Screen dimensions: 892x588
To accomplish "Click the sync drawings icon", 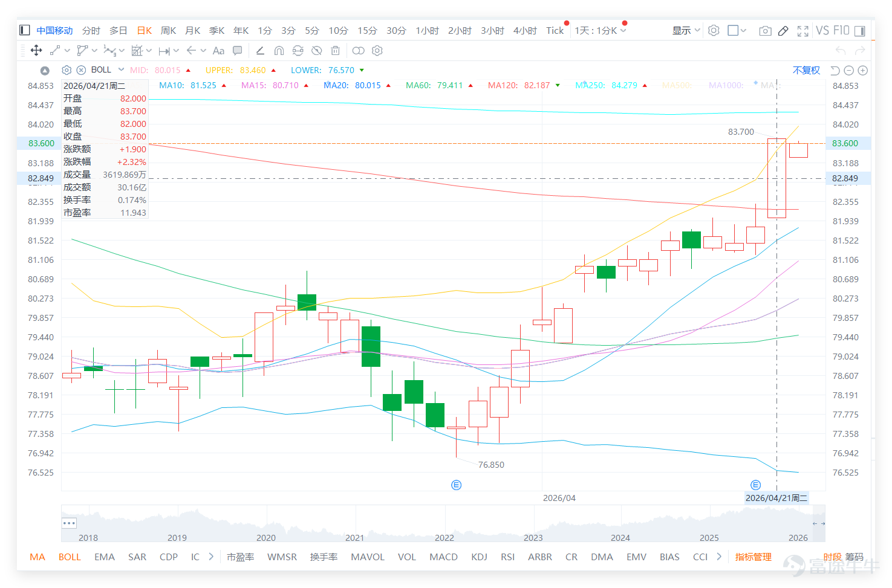I will tap(298, 50).
